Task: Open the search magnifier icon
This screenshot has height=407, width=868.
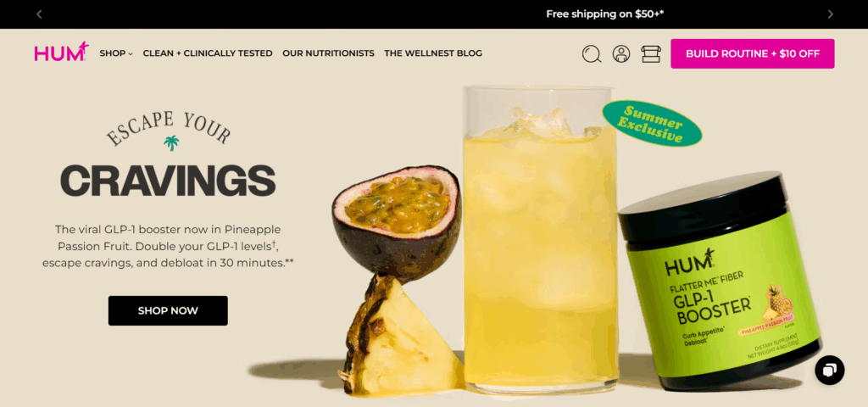Action: [x=591, y=53]
